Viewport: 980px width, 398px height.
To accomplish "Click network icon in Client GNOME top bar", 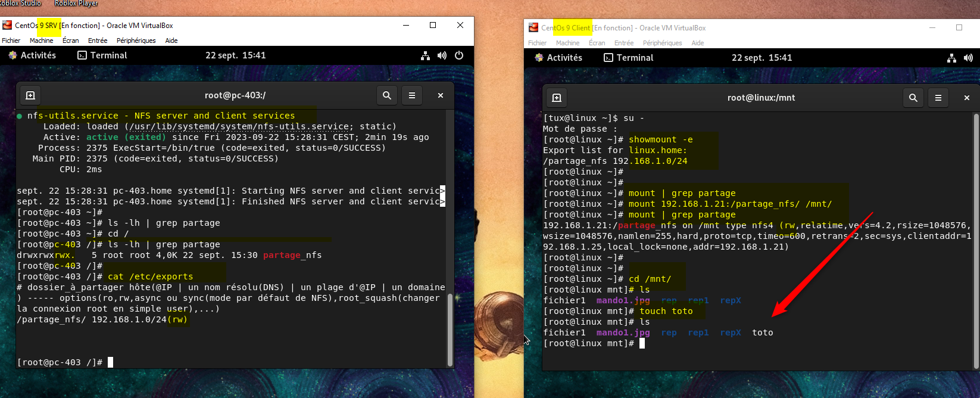I will click(x=951, y=58).
